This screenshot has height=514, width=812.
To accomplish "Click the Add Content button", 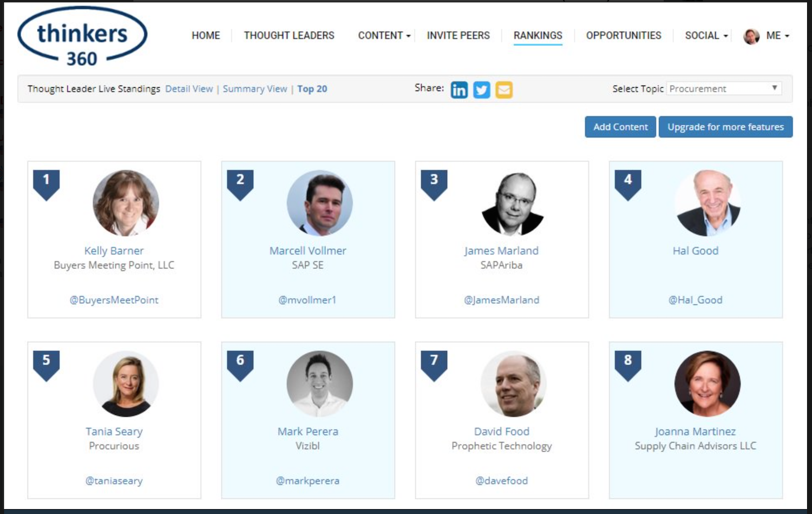I will 620,127.
